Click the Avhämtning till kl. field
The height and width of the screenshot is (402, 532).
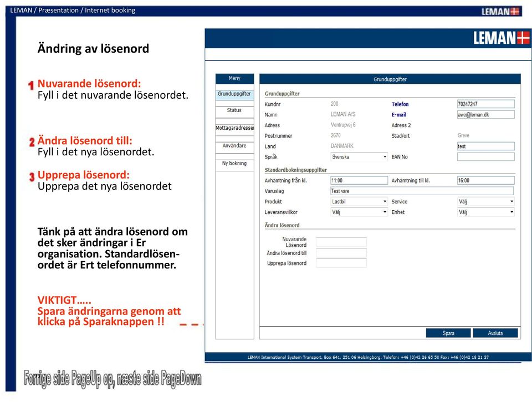tap(486, 181)
